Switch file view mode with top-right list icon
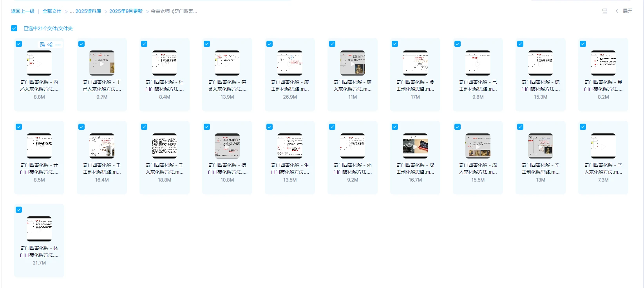Image resolution: width=644 pixels, height=288 pixels. click(604, 11)
